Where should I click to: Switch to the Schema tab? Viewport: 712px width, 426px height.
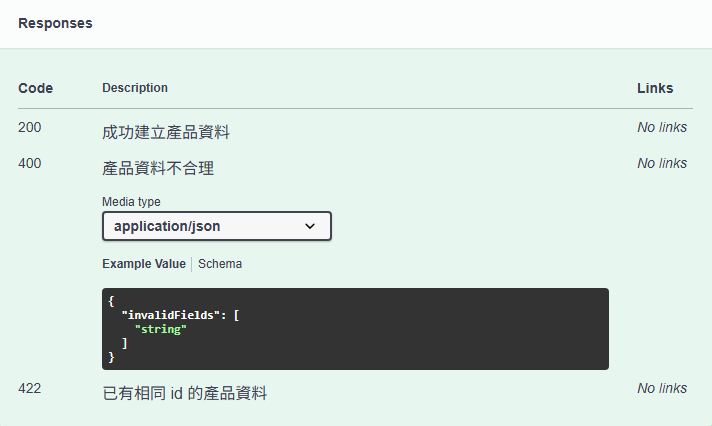point(220,264)
